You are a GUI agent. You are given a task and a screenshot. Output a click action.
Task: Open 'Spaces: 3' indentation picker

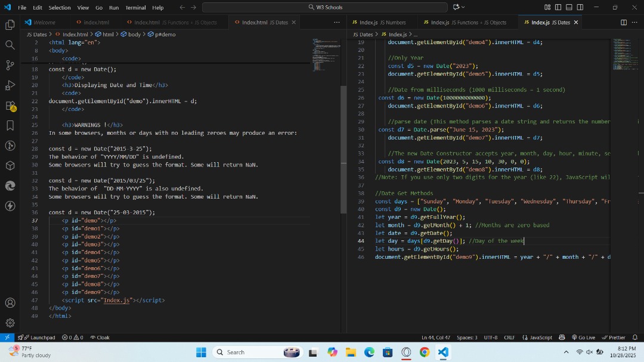click(x=467, y=338)
